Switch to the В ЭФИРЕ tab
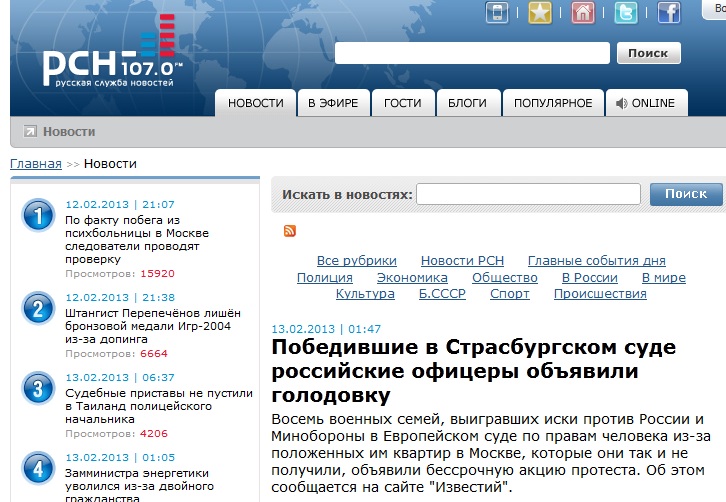This screenshot has height=502, width=726. point(335,103)
